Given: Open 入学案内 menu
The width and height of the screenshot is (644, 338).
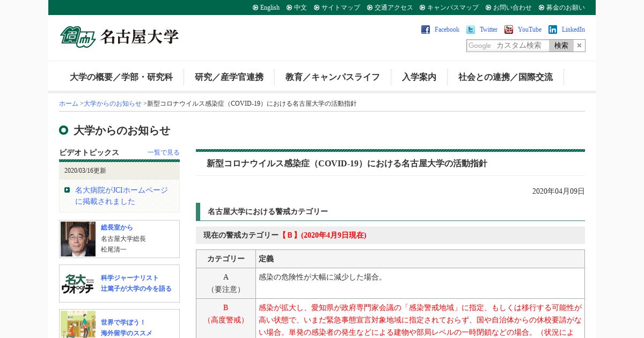Looking at the screenshot, I should pos(419,77).
